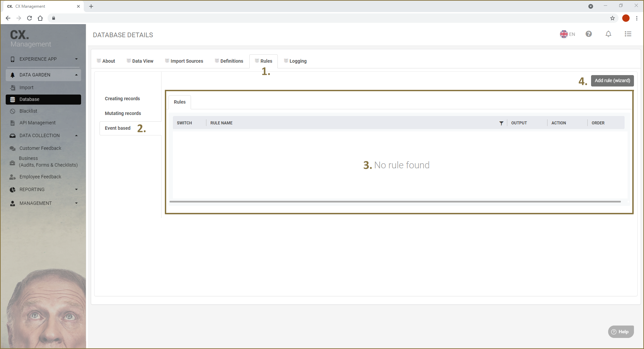Select Mutating records rule type
The height and width of the screenshot is (349, 644).
[123, 113]
